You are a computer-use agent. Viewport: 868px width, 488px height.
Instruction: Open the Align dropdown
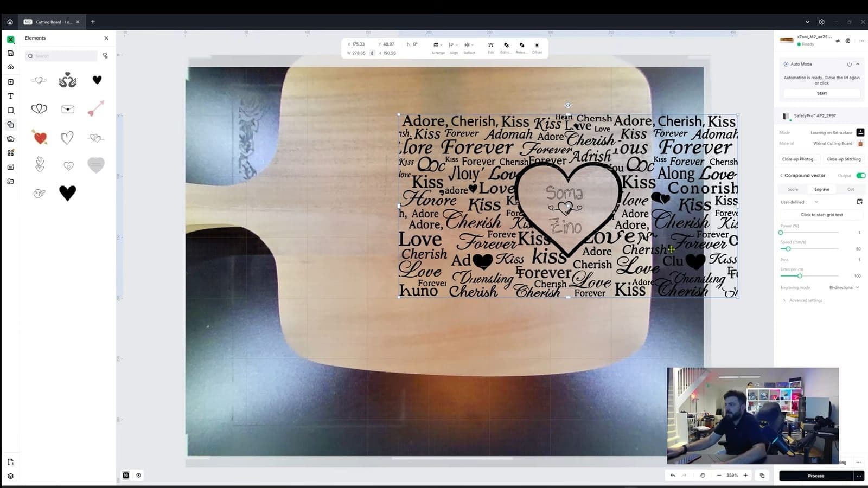point(454,48)
